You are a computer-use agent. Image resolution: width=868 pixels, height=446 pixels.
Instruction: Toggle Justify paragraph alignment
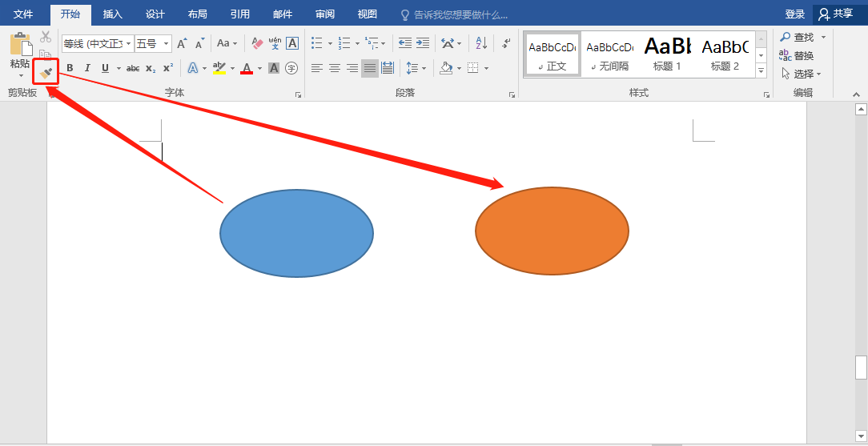[x=370, y=68]
